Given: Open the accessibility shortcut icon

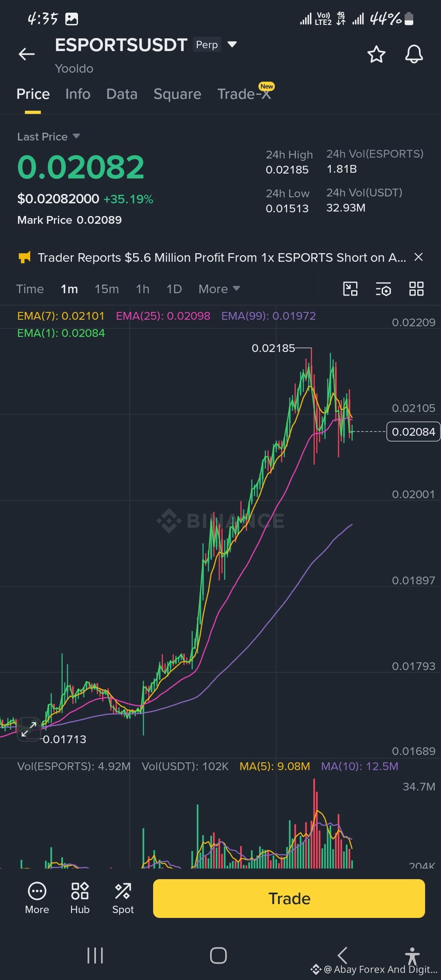Looking at the screenshot, I should coord(412,956).
